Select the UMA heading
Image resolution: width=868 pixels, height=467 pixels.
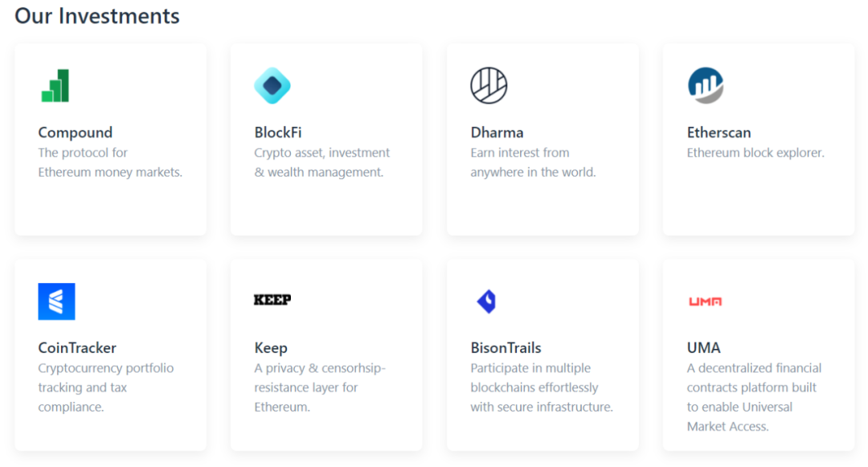point(703,348)
